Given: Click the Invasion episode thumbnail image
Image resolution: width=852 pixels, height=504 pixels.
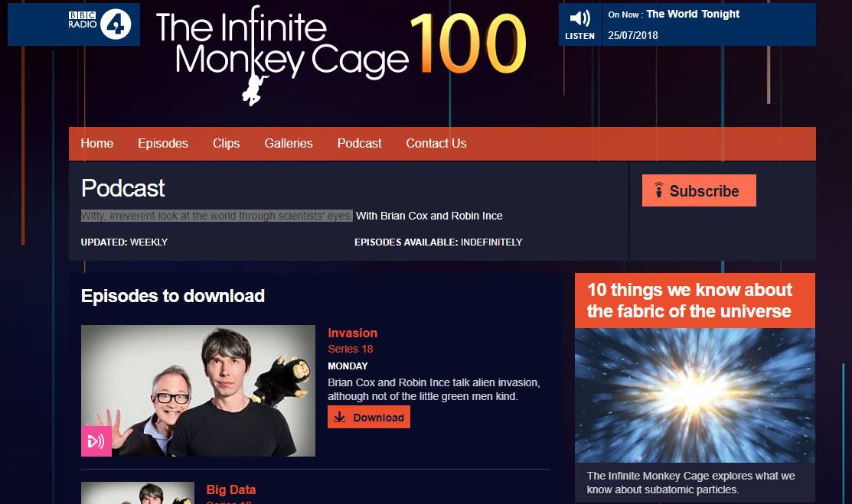Looking at the screenshot, I should tap(197, 391).
